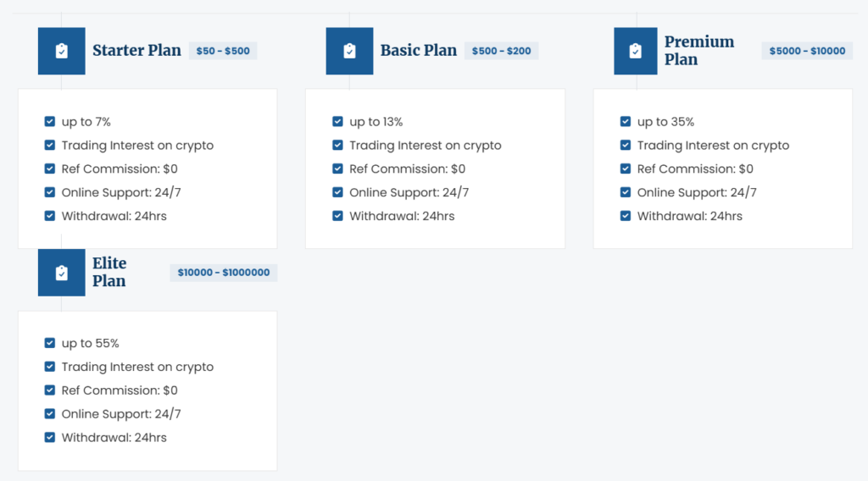The image size is (868, 481).
Task: Toggle the Starter Plan 'up to 7%' checkbox
Action: (x=50, y=122)
